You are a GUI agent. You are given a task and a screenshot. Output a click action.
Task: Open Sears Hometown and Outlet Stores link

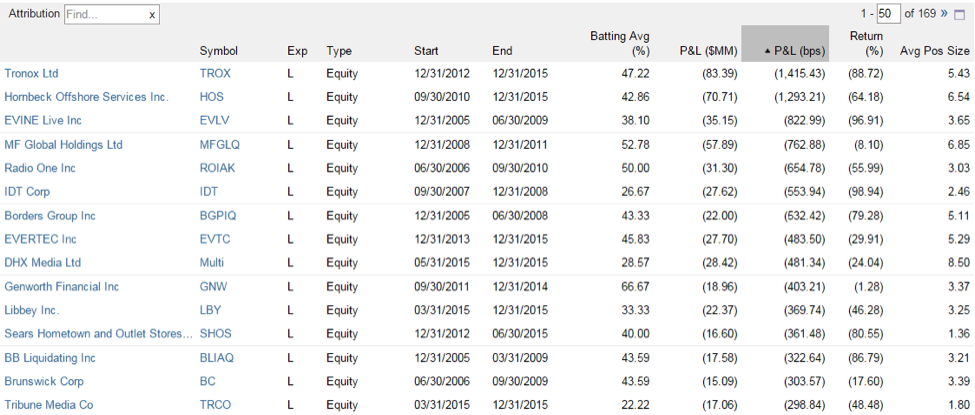(x=98, y=334)
